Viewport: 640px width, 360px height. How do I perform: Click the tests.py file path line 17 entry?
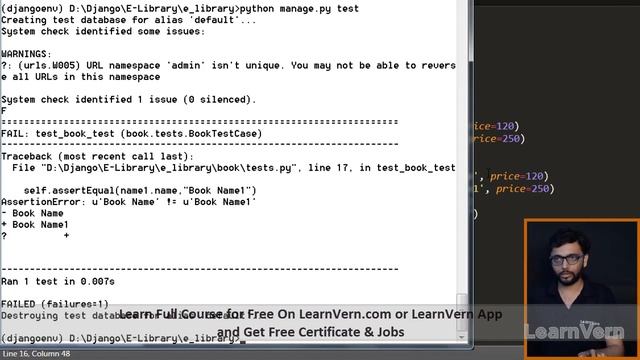[233, 168]
